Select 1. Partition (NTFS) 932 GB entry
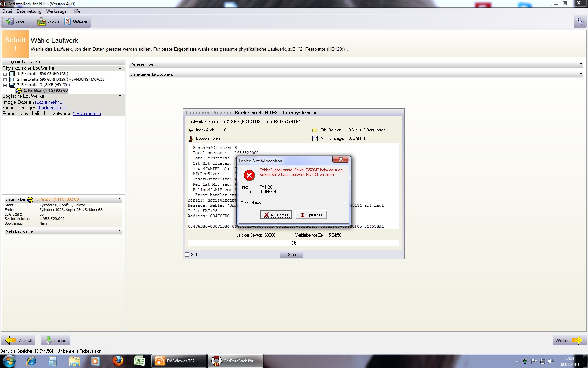This screenshot has width=588, height=368. tap(45, 90)
